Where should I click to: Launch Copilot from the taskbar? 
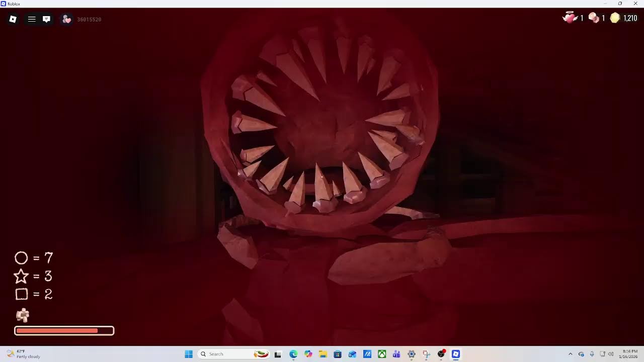point(308,354)
